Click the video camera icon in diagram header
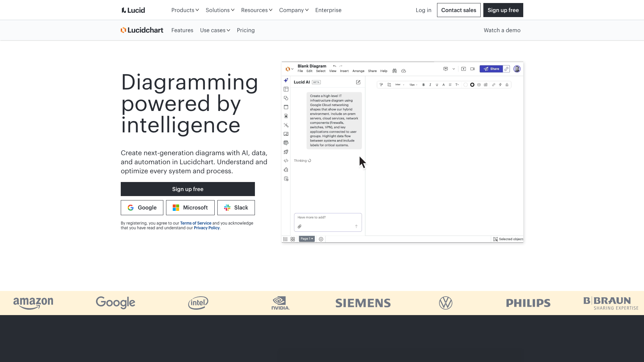 click(472, 69)
